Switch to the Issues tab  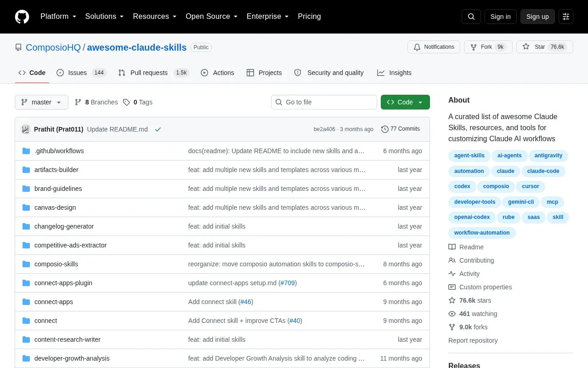coord(82,73)
